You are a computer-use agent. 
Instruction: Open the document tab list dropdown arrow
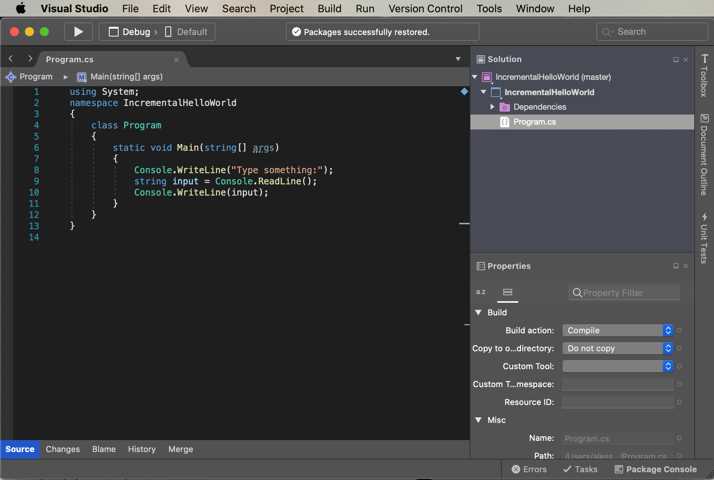point(458,59)
